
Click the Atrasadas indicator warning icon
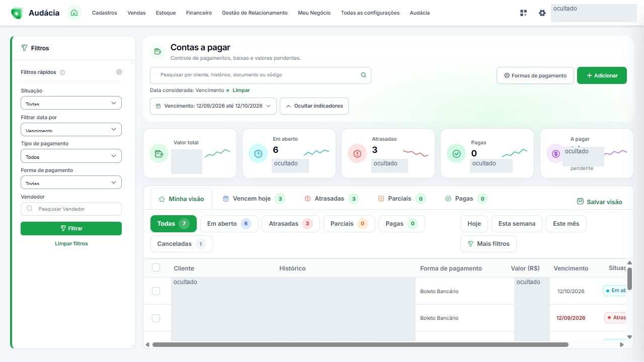pos(357,154)
